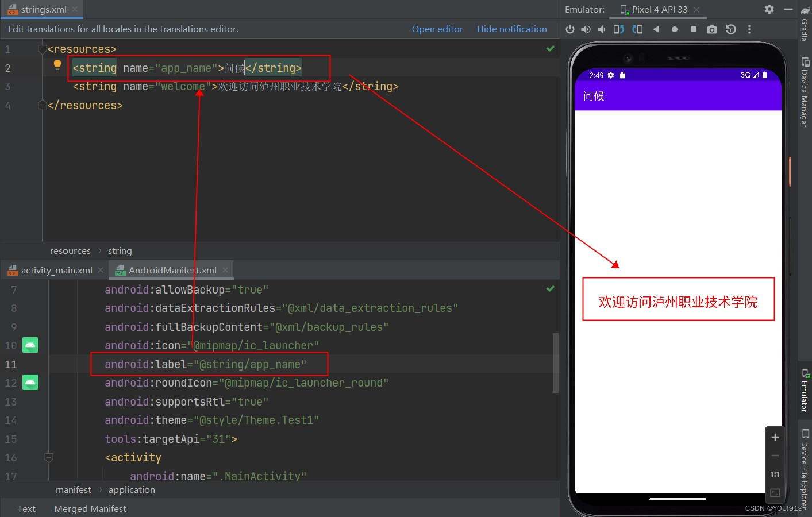The image size is (812, 517).
Task: Select the Pixel 4 API 33 emulator tab
Action: coord(659,10)
